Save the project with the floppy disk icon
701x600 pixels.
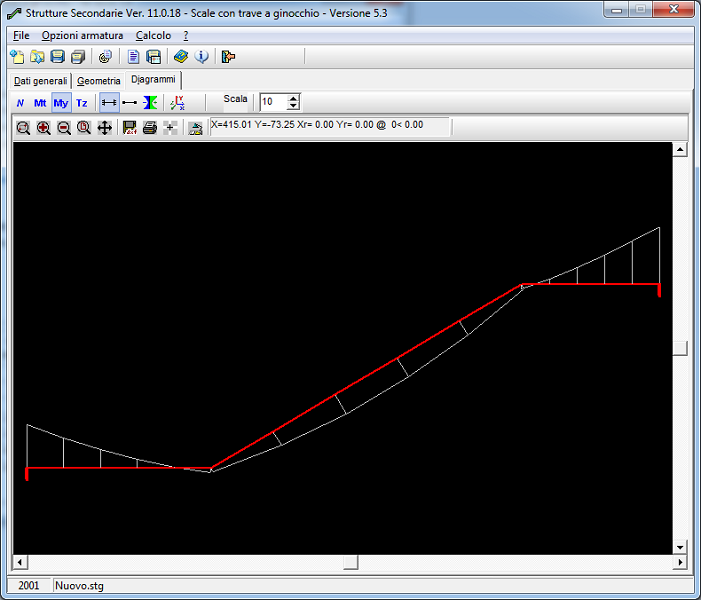[58, 57]
